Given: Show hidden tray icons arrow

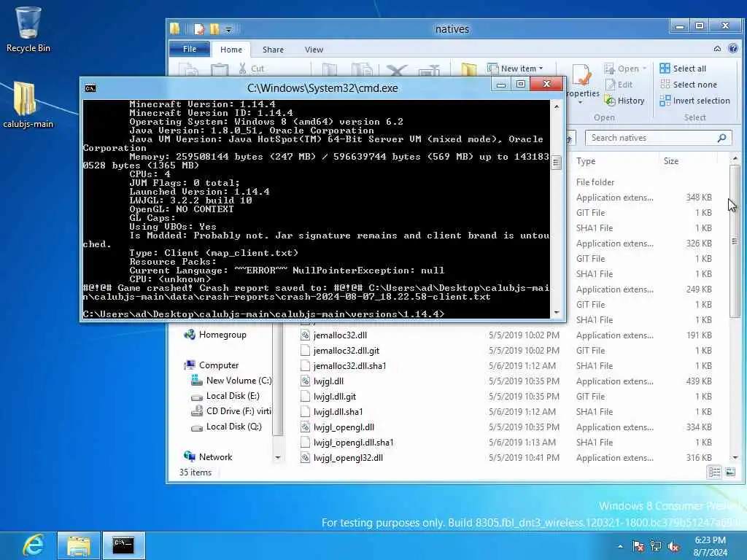Looking at the screenshot, I should [620, 546].
